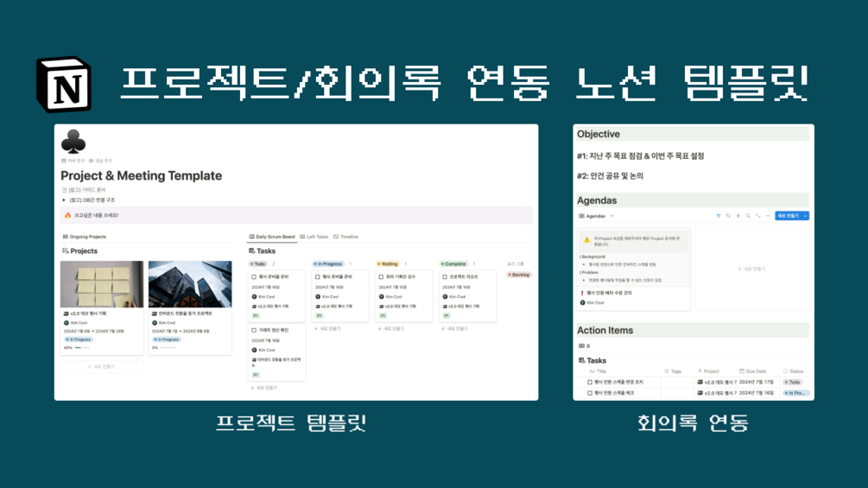Click the Tasks icon under Action Items
The width and height of the screenshot is (868, 488).
tap(582, 360)
